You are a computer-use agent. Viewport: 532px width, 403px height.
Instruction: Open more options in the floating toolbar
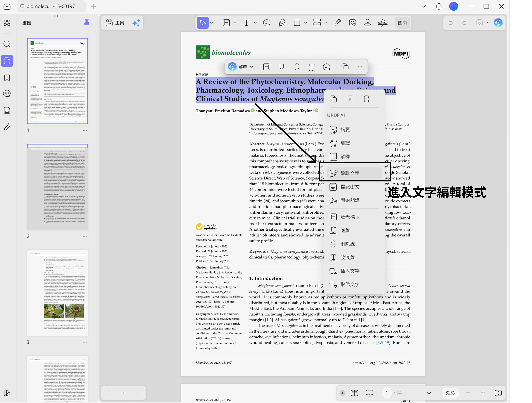(x=360, y=67)
